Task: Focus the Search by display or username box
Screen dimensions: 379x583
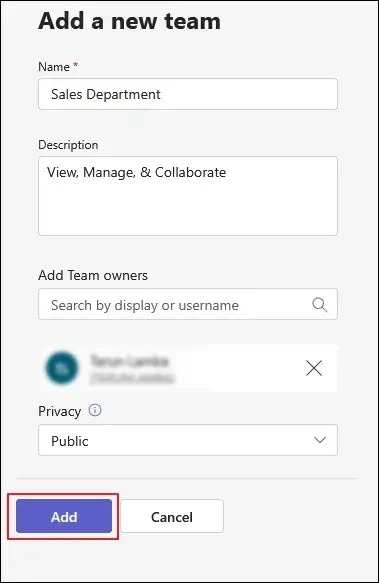Action: [188, 304]
